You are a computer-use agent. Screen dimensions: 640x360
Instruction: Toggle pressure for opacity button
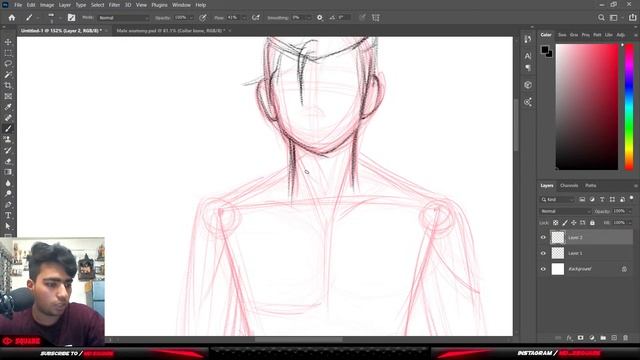(x=203, y=18)
